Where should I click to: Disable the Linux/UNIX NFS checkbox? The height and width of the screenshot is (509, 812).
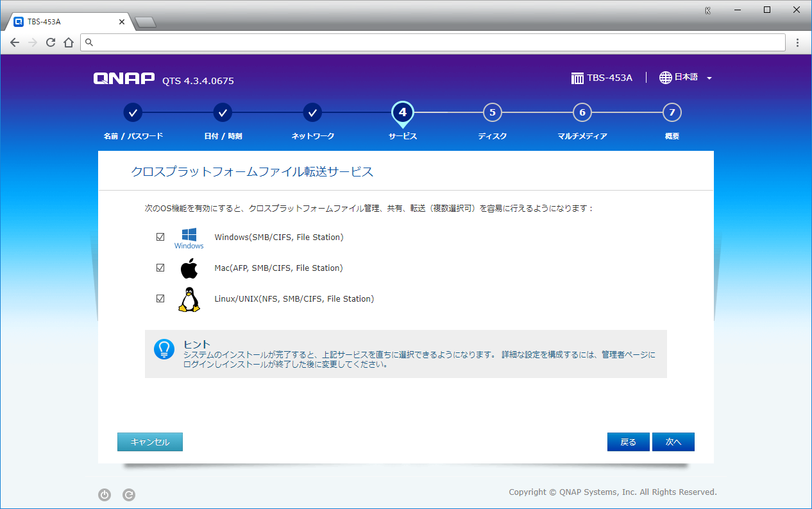(160, 299)
